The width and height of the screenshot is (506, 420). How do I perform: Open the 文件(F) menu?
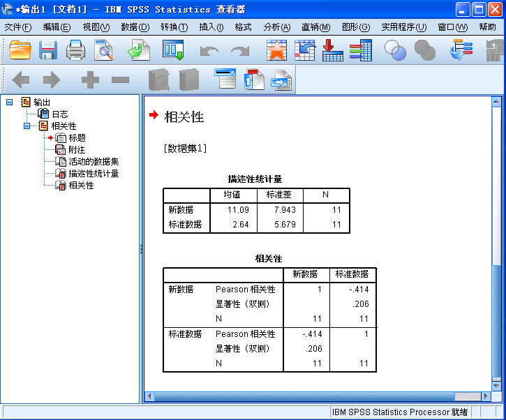tap(18, 27)
